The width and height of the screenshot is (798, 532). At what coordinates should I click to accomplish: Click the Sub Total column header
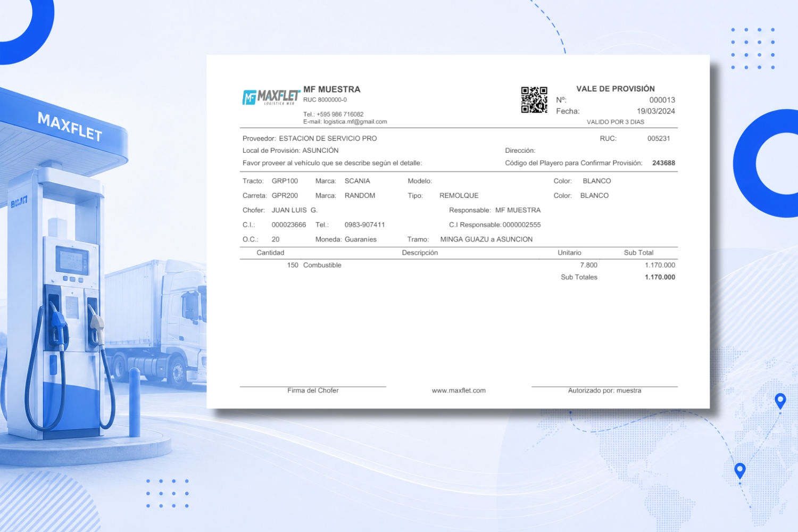(638, 253)
